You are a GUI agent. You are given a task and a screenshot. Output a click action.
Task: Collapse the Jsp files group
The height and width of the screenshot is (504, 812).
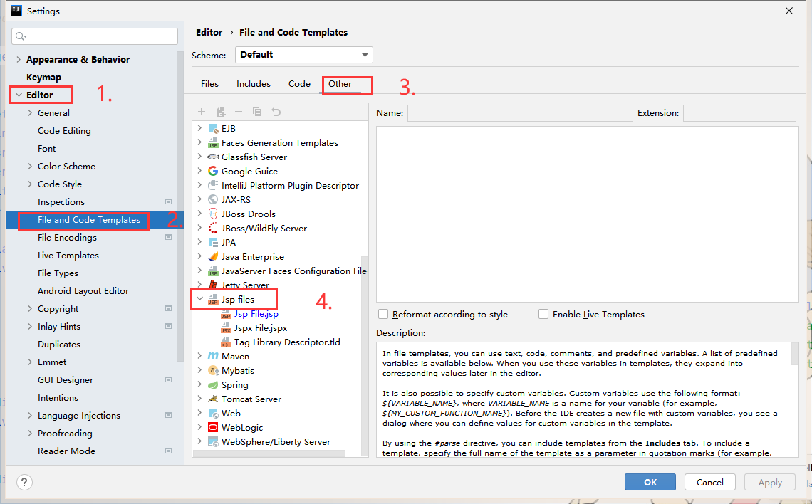click(199, 299)
